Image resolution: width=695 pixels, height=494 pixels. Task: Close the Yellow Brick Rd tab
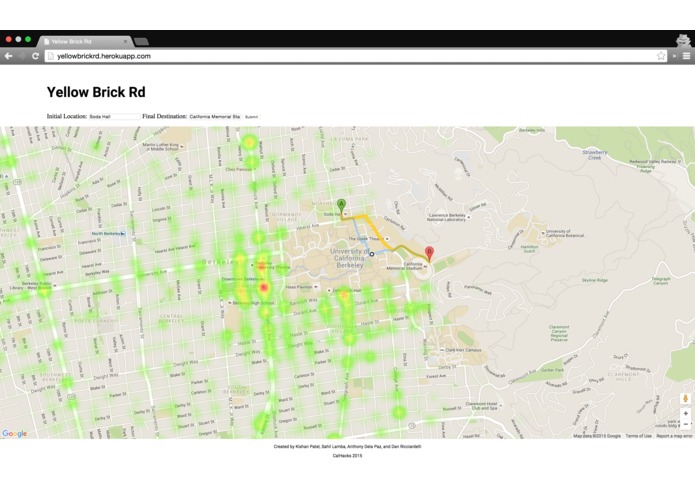point(125,41)
